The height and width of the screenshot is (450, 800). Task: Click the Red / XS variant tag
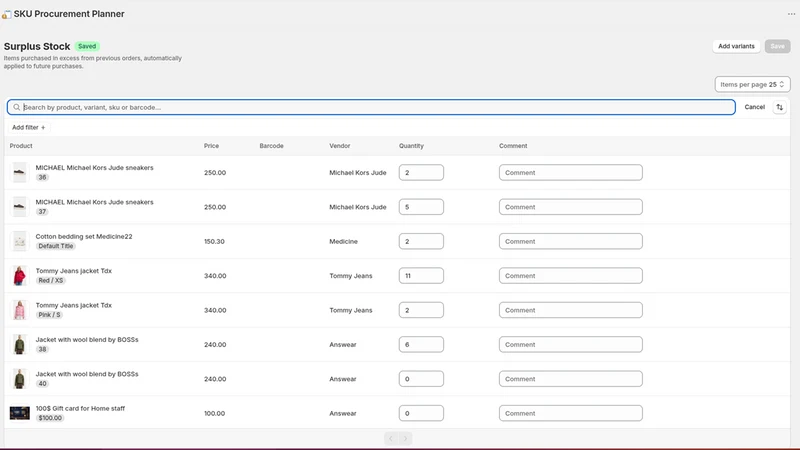coord(51,281)
